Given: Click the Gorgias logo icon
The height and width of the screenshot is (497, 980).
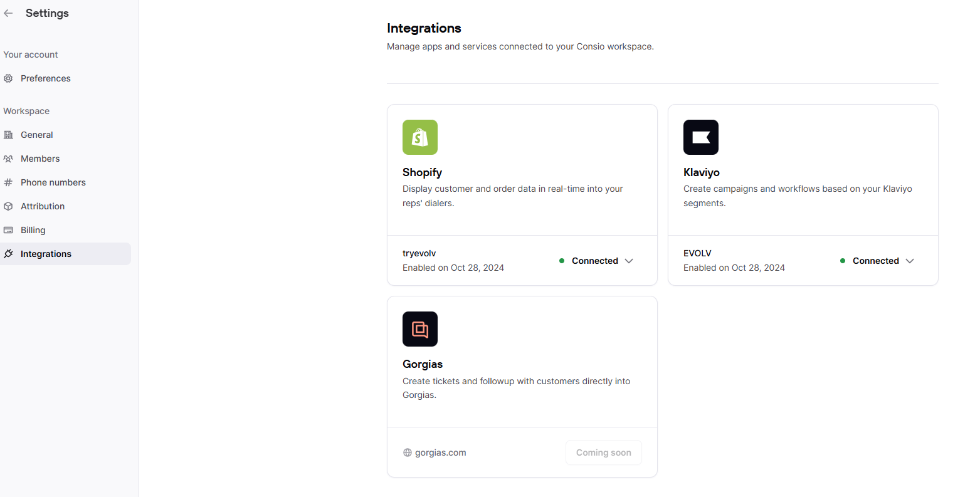Looking at the screenshot, I should pyautogui.click(x=420, y=329).
